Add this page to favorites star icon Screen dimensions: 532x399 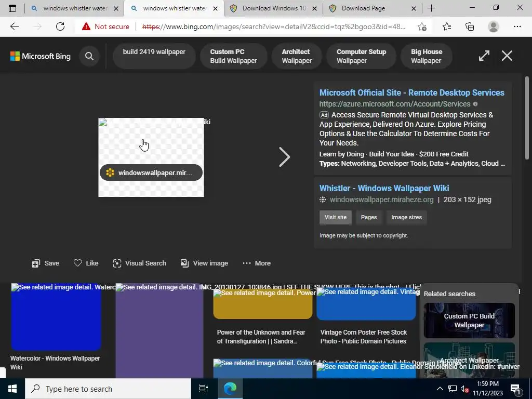pyautogui.click(x=422, y=26)
